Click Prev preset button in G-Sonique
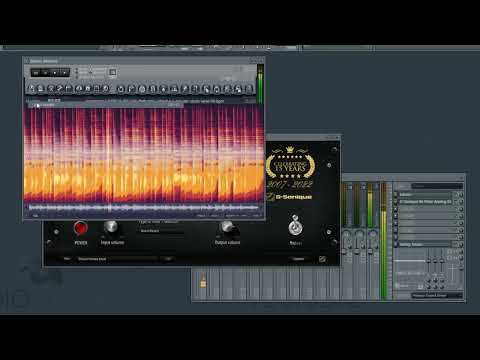 [67, 259]
